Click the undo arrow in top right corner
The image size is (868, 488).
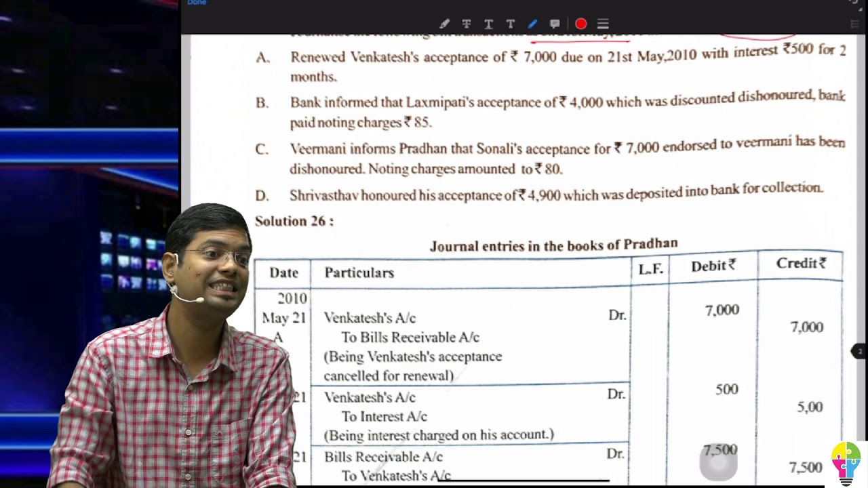click(x=853, y=3)
